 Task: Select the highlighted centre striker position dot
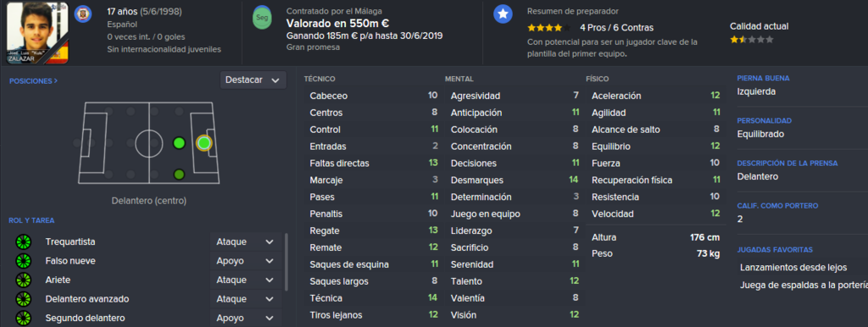coord(203,143)
